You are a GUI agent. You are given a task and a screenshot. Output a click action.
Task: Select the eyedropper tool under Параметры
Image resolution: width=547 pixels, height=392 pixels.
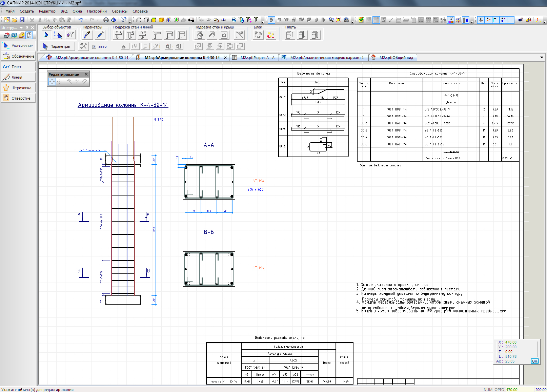click(87, 35)
